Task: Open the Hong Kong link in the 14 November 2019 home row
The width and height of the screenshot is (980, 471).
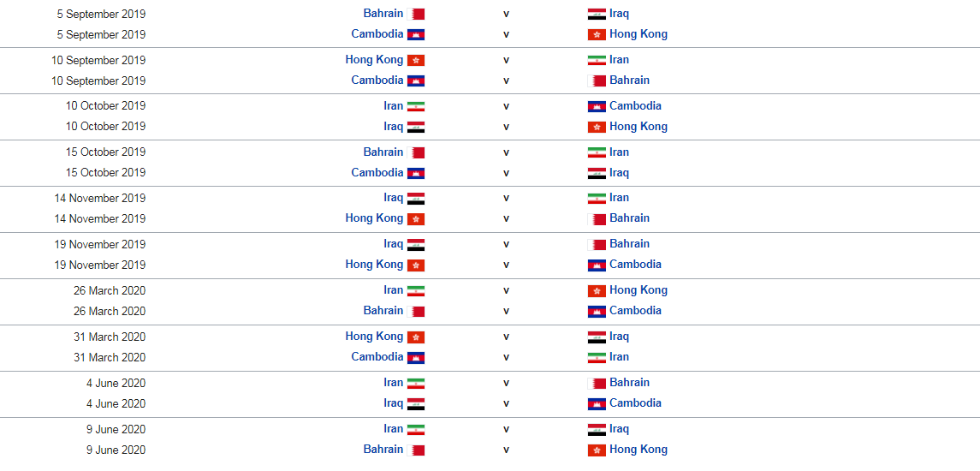Action: [374, 218]
